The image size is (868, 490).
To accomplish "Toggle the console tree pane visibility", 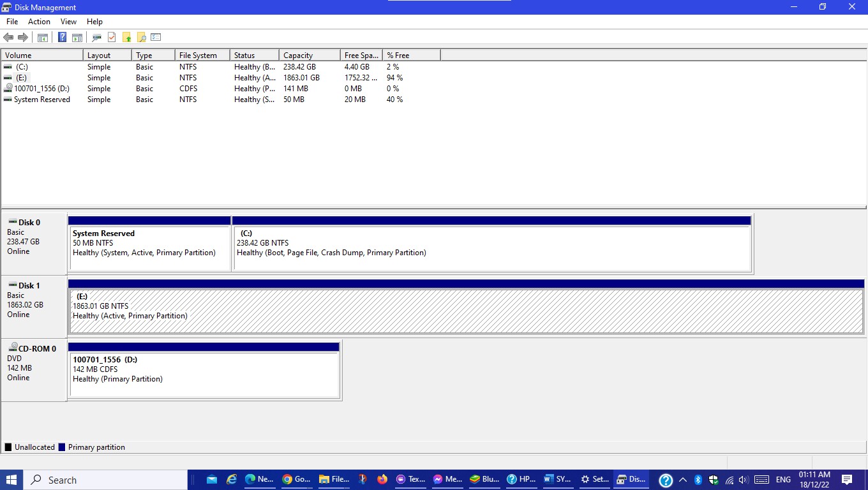I will point(42,37).
